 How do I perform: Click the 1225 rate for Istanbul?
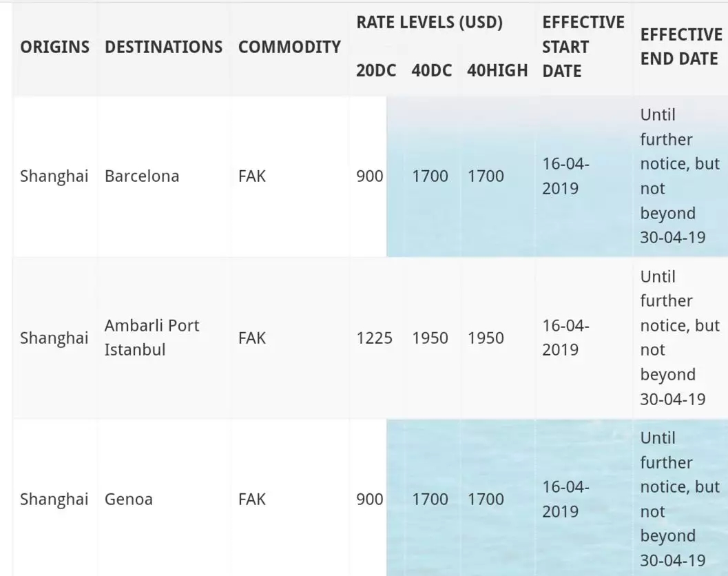point(374,338)
